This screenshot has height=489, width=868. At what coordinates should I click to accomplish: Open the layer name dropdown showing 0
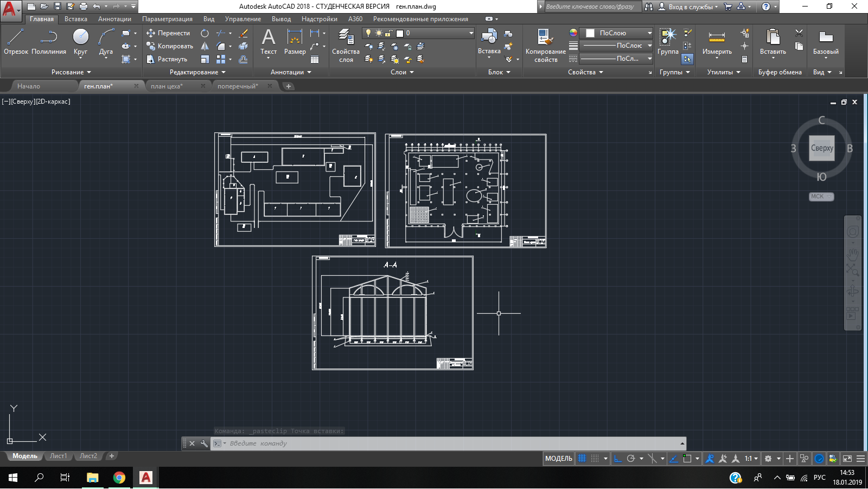point(418,33)
